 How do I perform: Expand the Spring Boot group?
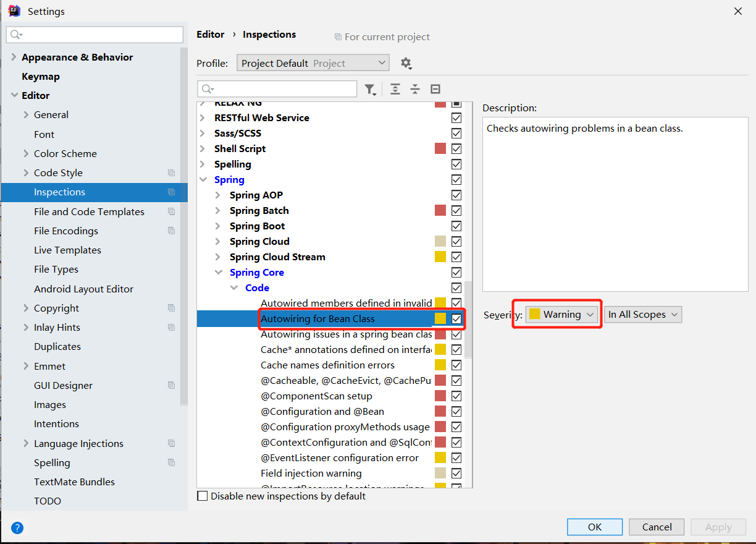point(217,226)
